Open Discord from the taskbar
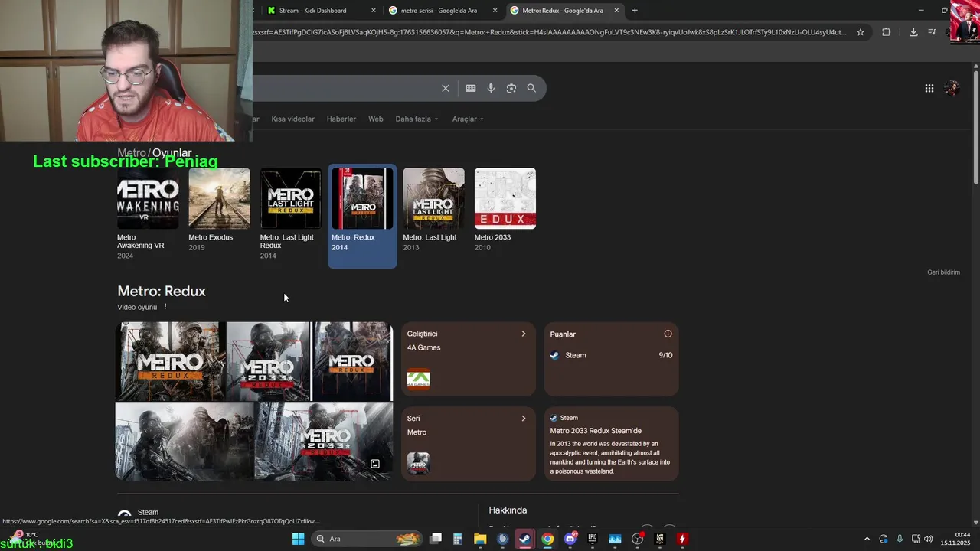Viewport: 980px width, 551px height. pyautogui.click(x=570, y=539)
